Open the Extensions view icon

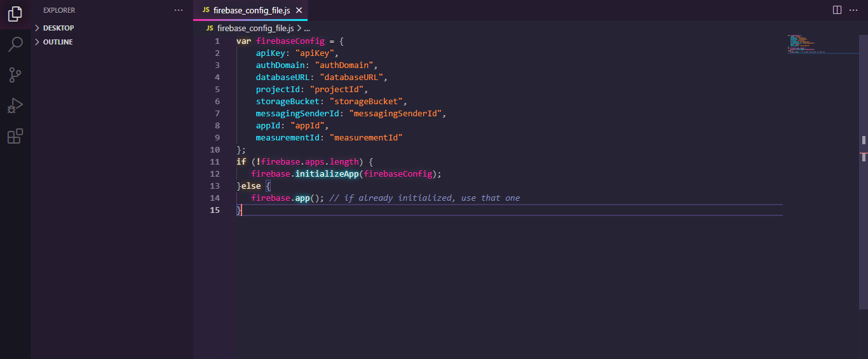click(15, 136)
